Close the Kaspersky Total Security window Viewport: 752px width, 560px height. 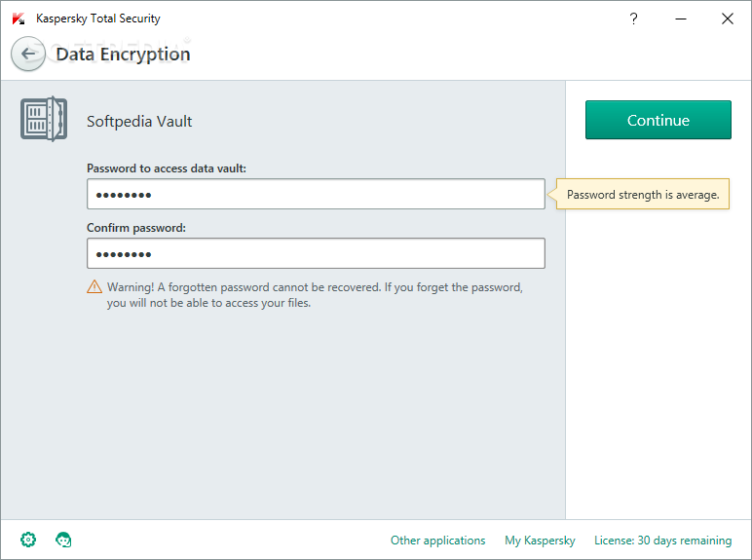click(727, 19)
